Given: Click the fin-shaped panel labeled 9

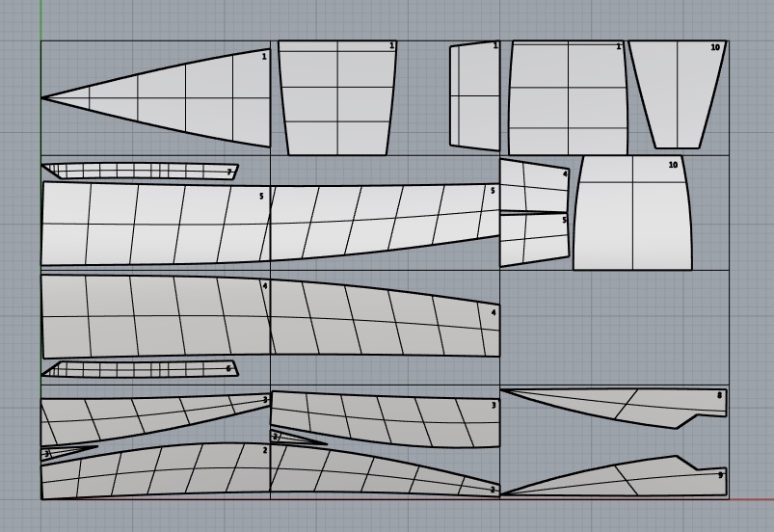Looking at the screenshot, I should click(x=617, y=478).
